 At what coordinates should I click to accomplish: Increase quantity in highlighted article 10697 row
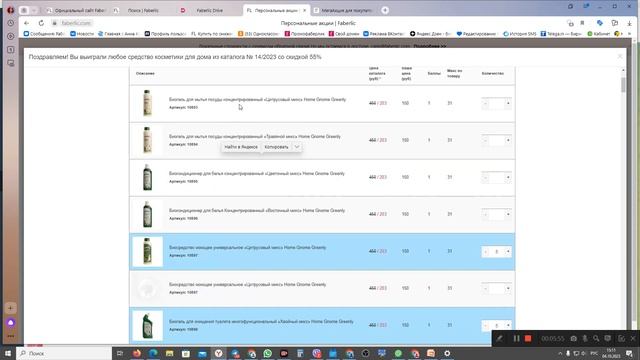pos(508,251)
